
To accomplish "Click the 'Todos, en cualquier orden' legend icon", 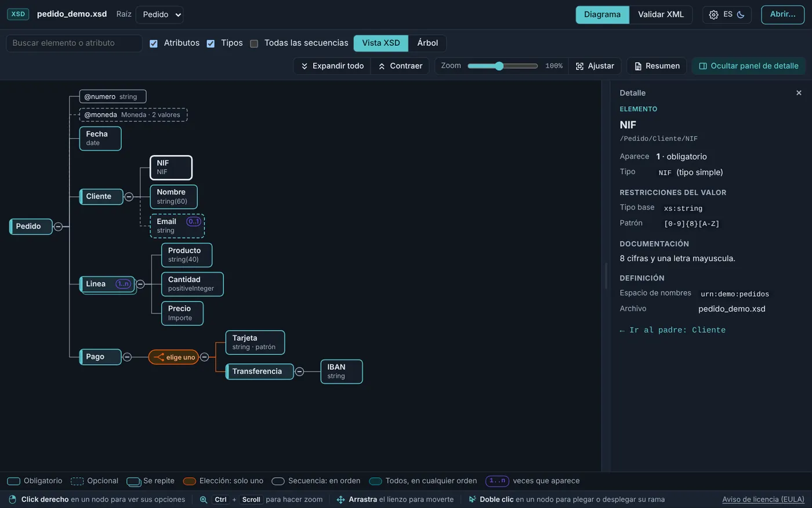I will point(375,481).
